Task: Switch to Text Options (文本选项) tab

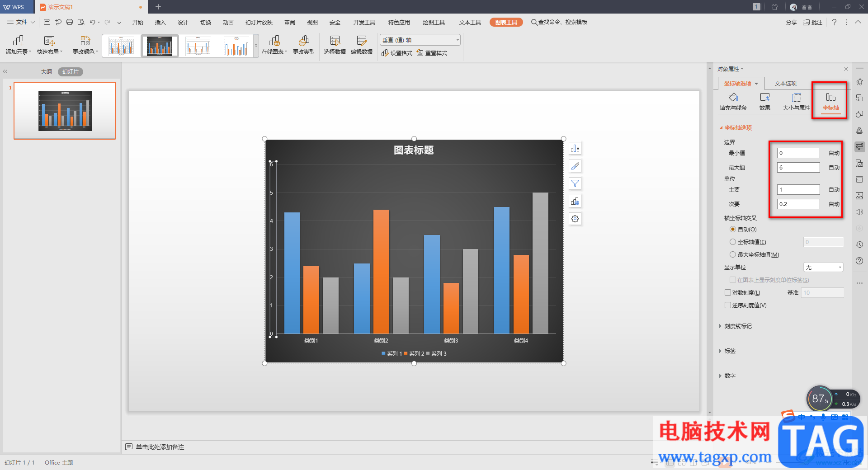Action: click(x=785, y=84)
